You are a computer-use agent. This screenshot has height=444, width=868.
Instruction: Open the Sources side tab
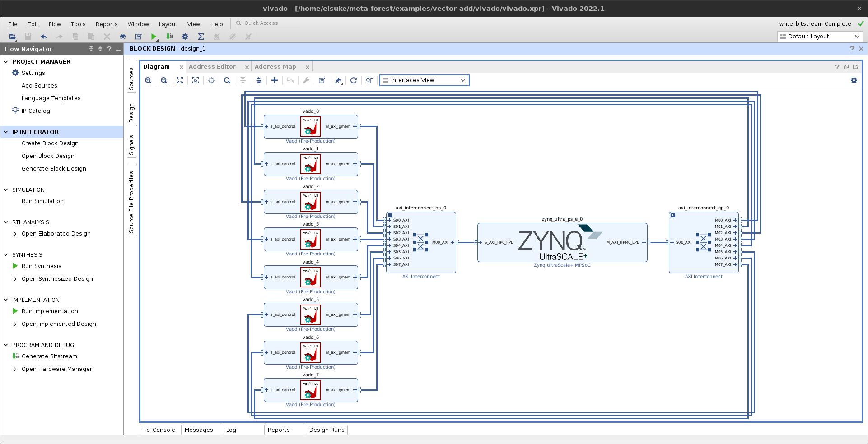[x=132, y=79]
